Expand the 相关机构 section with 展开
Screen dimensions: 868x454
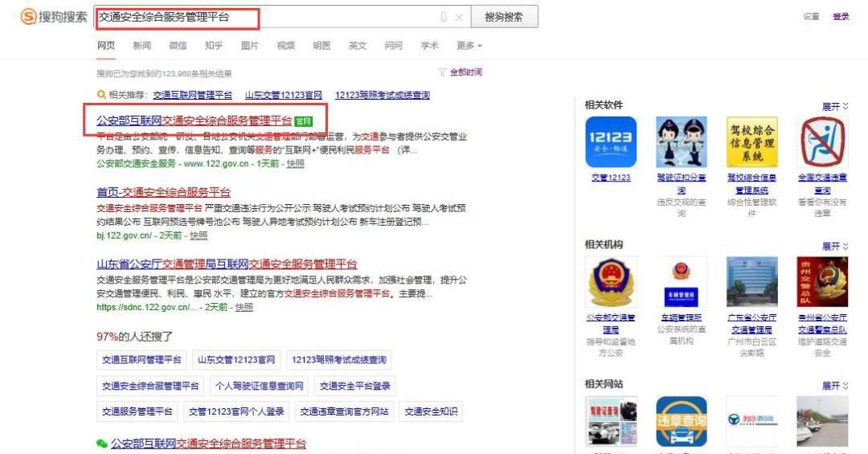point(835,246)
